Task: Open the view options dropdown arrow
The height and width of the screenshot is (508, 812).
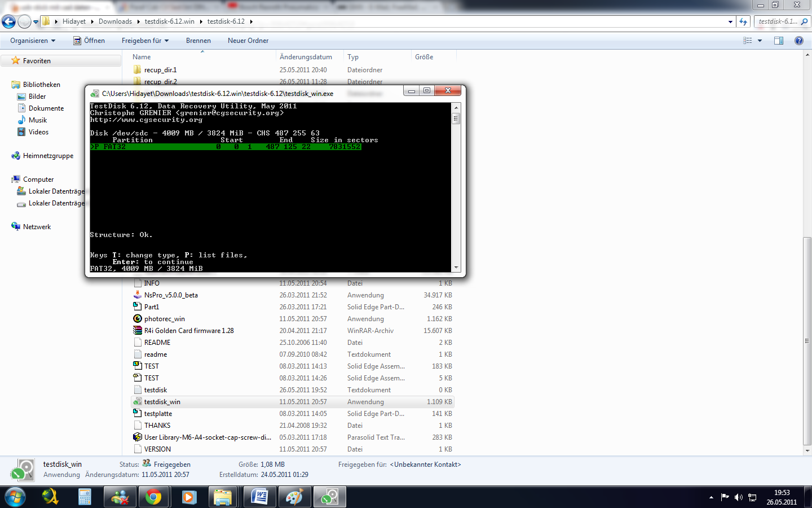Action: click(760, 41)
